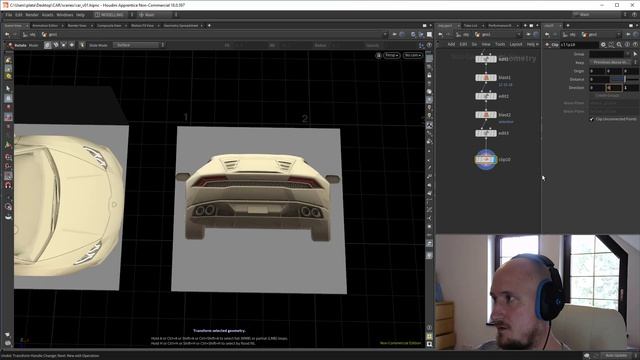This screenshot has height=360, width=640.
Task: Click the lock icon left of the Persp menu
Action: [378, 55]
